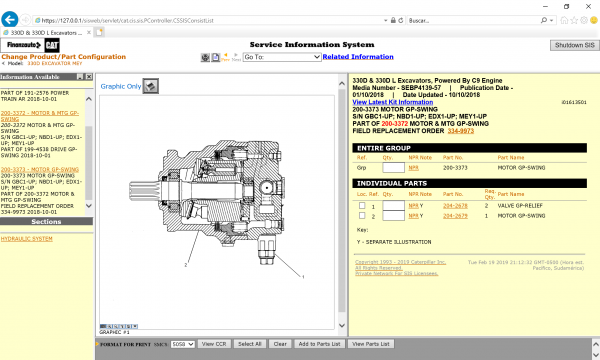Open Change Product/Part Configuration link
Viewport: 600px width, 360px height.
[64, 57]
